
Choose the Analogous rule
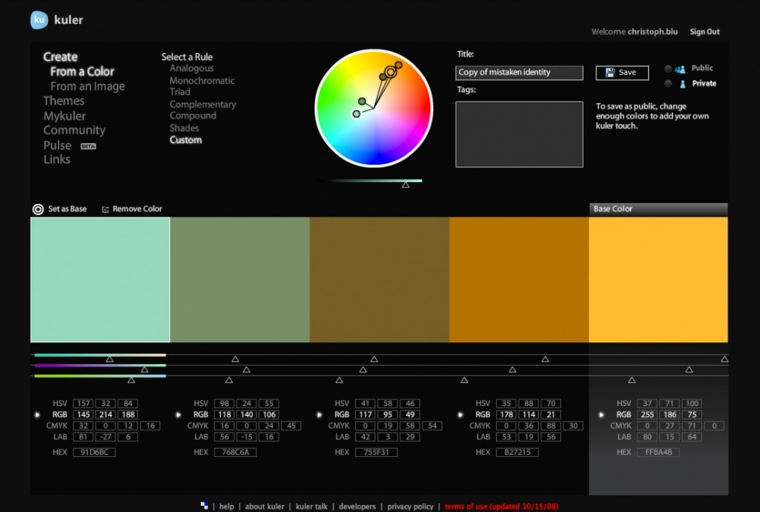click(x=191, y=68)
